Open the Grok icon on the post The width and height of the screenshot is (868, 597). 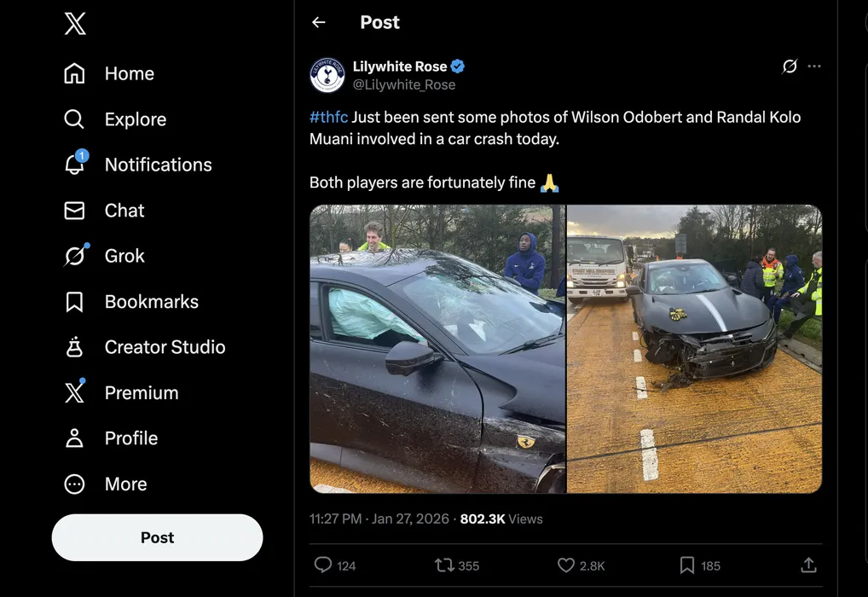790,67
